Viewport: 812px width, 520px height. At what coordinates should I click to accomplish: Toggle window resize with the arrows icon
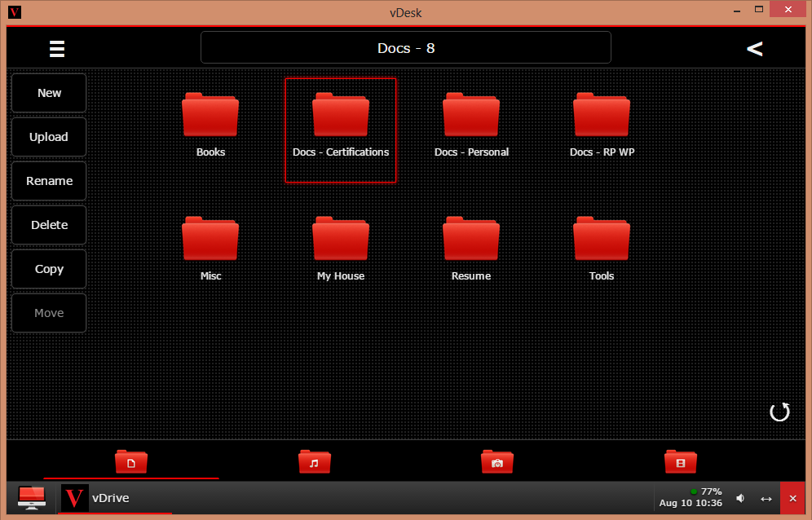[766, 498]
